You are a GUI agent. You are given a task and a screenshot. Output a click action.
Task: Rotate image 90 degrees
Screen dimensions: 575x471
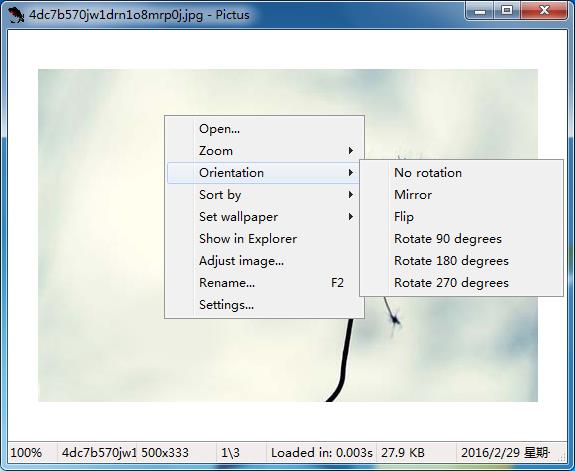pyautogui.click(x=461, y=239)
